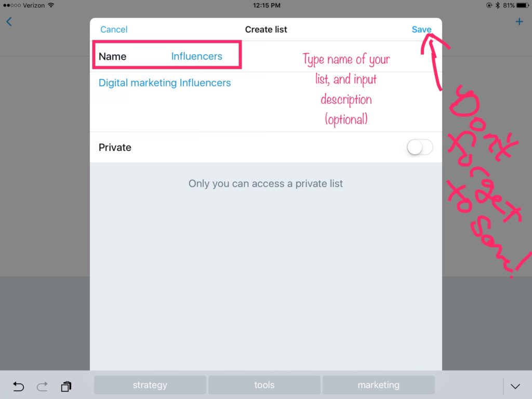The height and width of the screenshot is (399, 532).
Task: Tap the 12:15 PM clock
Action: pyautogui.click(x=267, y=5)
